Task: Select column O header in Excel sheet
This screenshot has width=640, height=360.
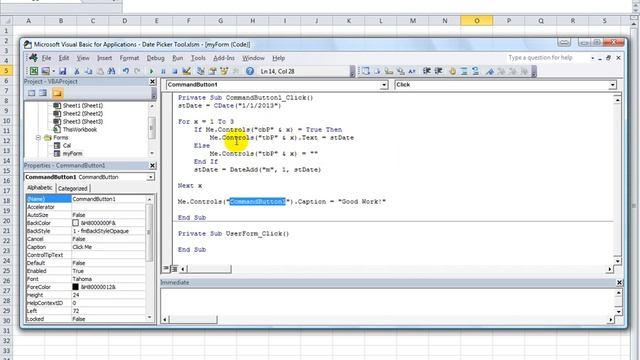Action: click(476, 20)
